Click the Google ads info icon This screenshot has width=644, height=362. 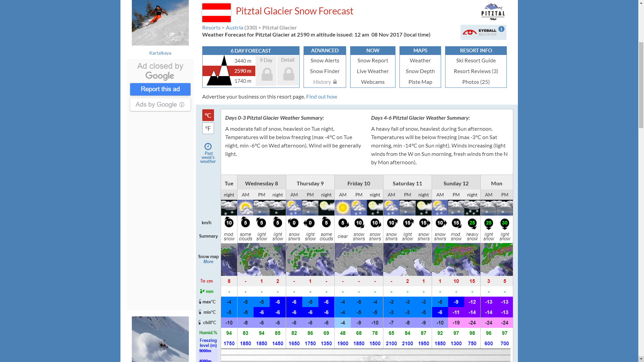pos(182,105)
